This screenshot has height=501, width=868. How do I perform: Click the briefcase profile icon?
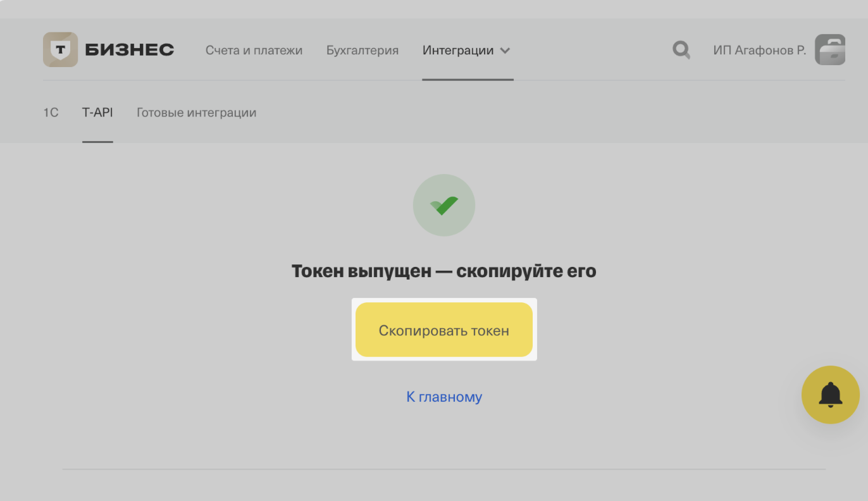(830, 49)
